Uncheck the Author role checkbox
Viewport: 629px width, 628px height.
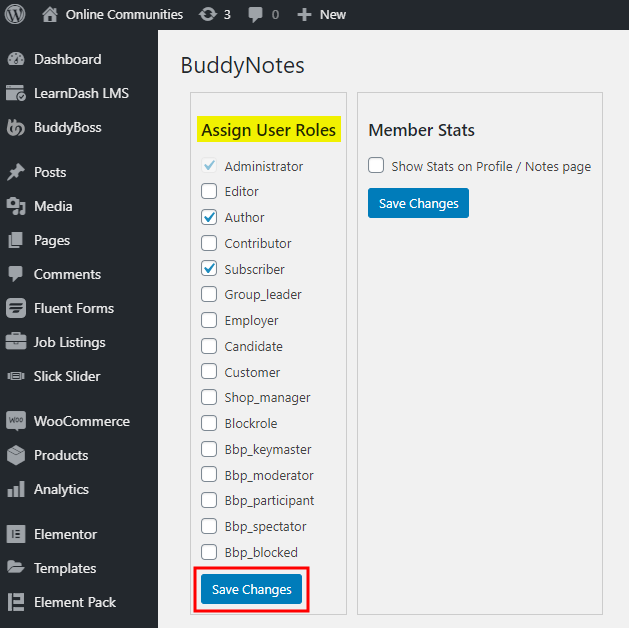209,217
